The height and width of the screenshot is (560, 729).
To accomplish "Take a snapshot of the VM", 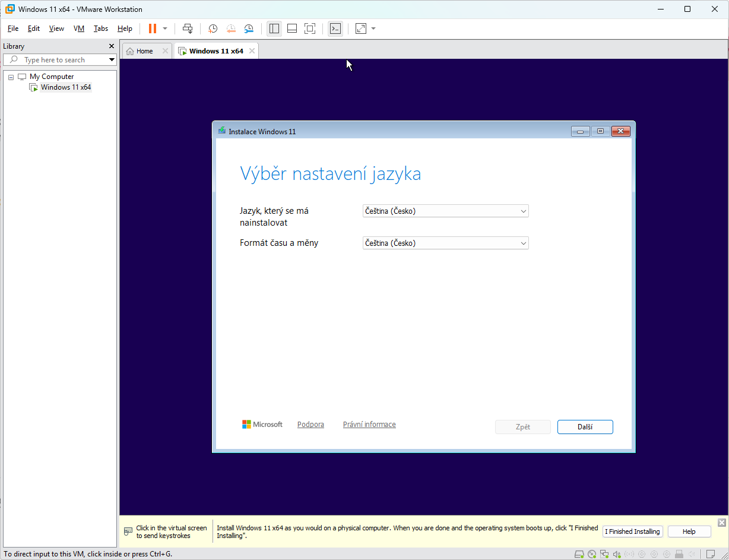I will point(213,29).
